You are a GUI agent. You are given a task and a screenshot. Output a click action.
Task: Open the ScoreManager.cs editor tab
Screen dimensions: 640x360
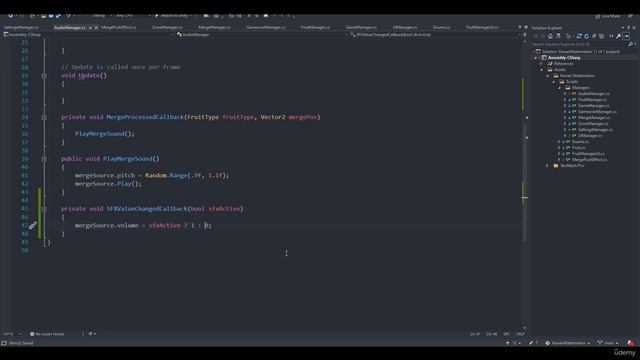[x=167, y=27]
